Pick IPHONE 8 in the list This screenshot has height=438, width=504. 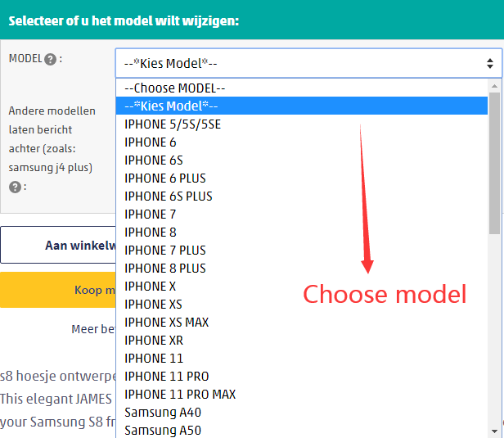pos(301,233)
